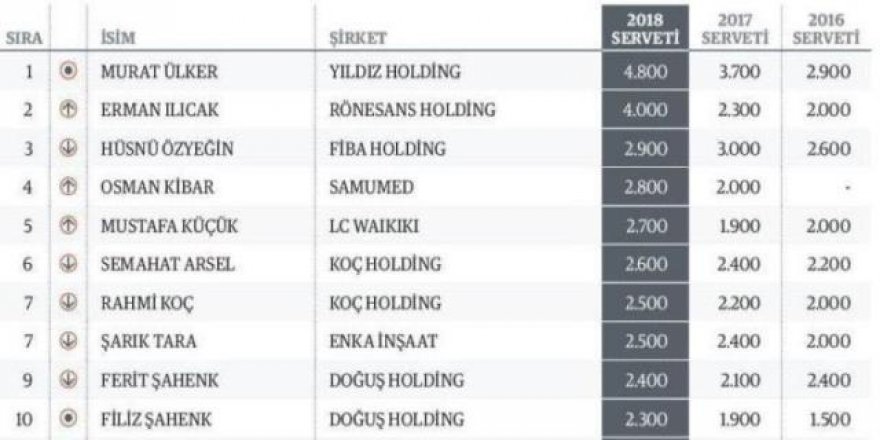Select the 2018 Serveti column header
The image size is (880, 440).
click(641, 29)
